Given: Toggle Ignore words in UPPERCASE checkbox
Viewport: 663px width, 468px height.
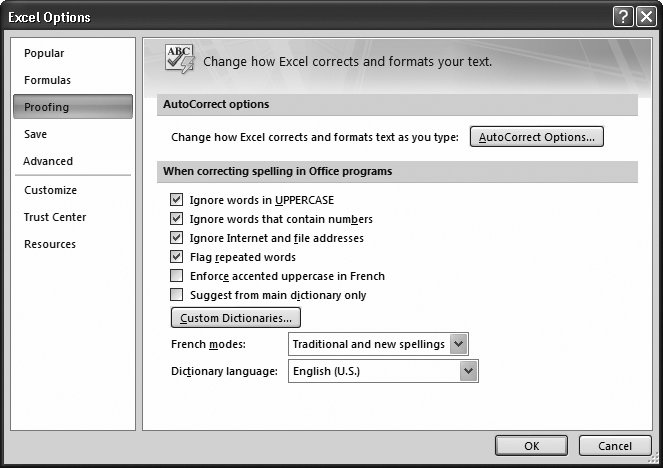Looking at the screenshot, I should coord(177,200).
